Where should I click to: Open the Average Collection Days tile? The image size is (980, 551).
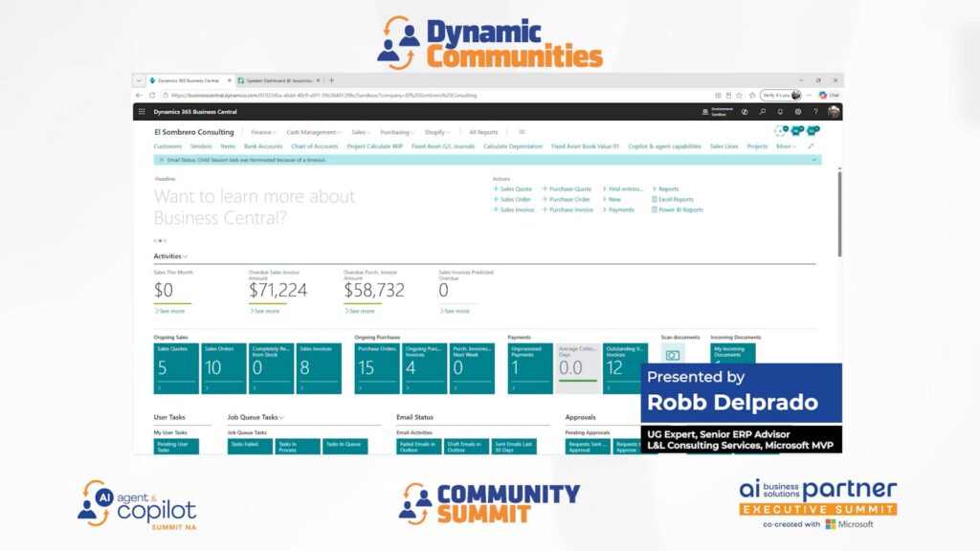[577, 368]
